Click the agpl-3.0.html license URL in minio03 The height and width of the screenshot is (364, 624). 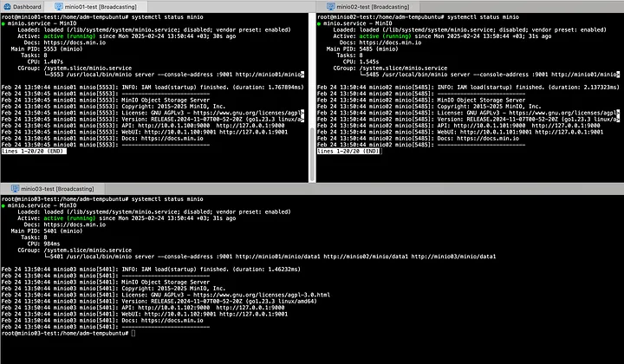pyautogui.click(x=262, y=295)
